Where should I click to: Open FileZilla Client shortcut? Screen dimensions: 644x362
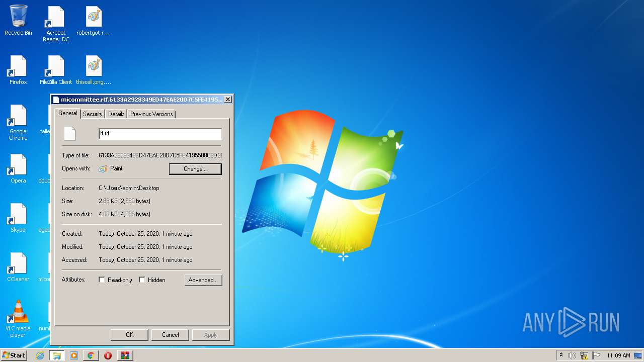point(56,70)
